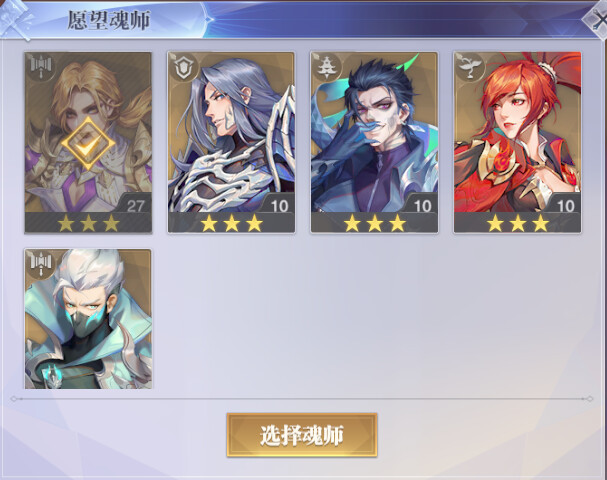Click the shield defense icon on silver-haired hero

[x=184, y=68]
